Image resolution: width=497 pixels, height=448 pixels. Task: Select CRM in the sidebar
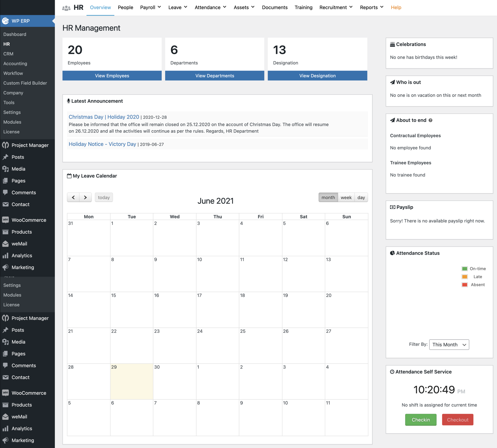click(x=8, y=54)
